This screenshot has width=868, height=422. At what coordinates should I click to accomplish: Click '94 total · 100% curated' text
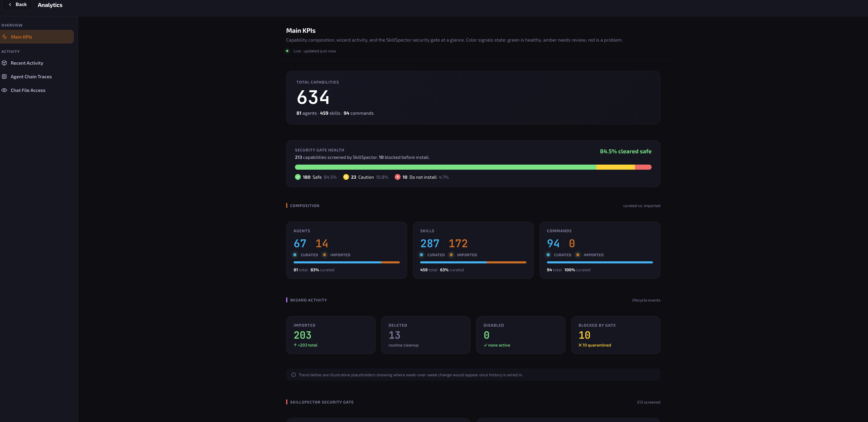568,270
